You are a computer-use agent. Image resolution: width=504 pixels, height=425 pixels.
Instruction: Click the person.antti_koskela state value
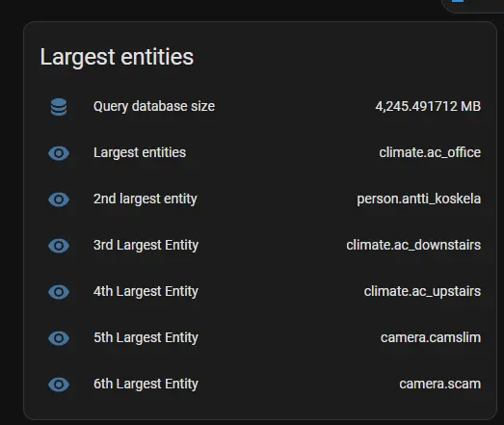[x=419, y=199]
